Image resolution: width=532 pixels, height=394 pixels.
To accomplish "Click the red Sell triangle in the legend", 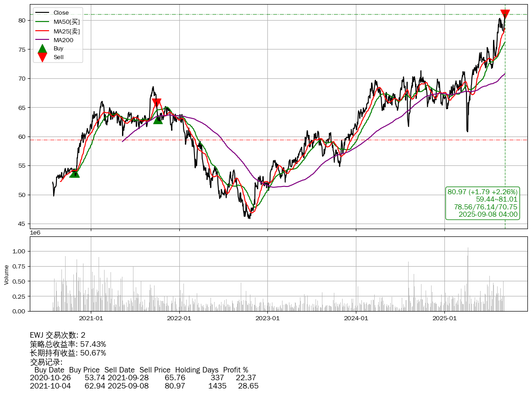I will tap(42, 57).
